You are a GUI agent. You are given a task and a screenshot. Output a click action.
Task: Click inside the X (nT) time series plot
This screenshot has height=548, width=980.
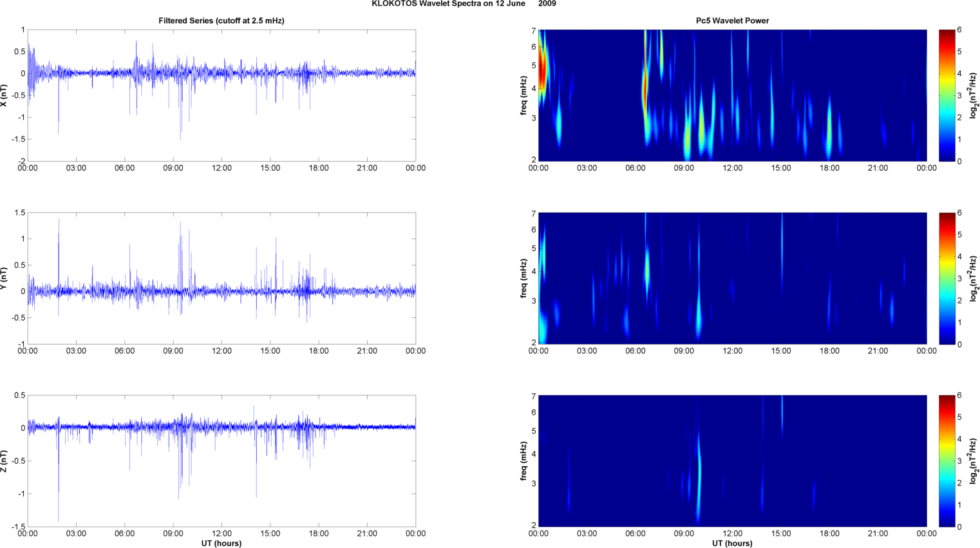tap(221, 95)
